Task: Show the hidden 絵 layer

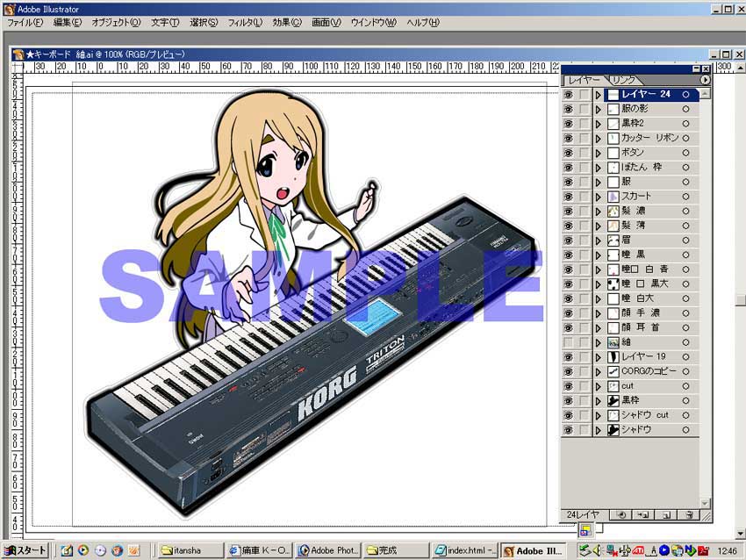Action: [x=569, y=342]
